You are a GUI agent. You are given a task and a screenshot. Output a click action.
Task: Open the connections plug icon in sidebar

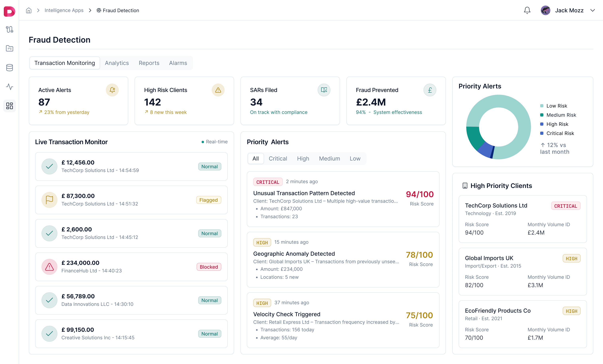click(9, 29)
